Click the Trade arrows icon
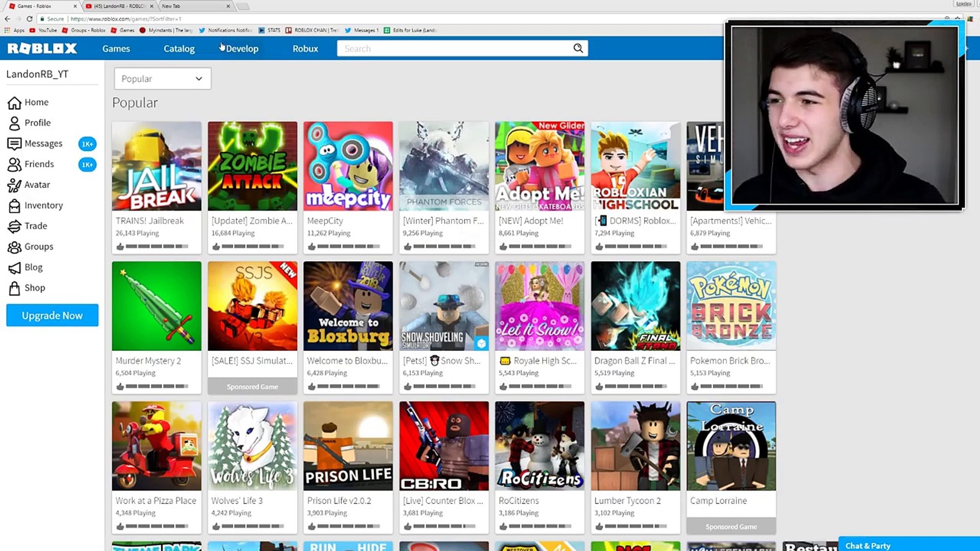The image size is (980, 551). point(14,226)
